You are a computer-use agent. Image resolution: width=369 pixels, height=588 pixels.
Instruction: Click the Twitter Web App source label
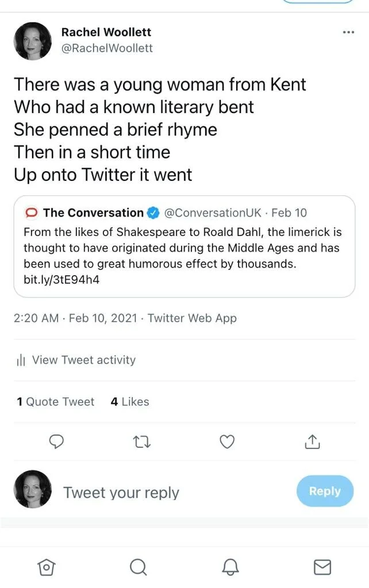(192, 318)
